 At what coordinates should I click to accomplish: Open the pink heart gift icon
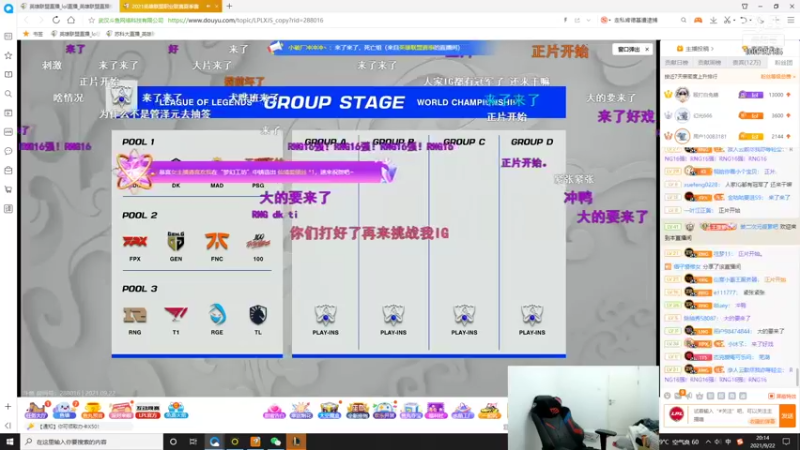pyautogui.click(x=273, y=411)
